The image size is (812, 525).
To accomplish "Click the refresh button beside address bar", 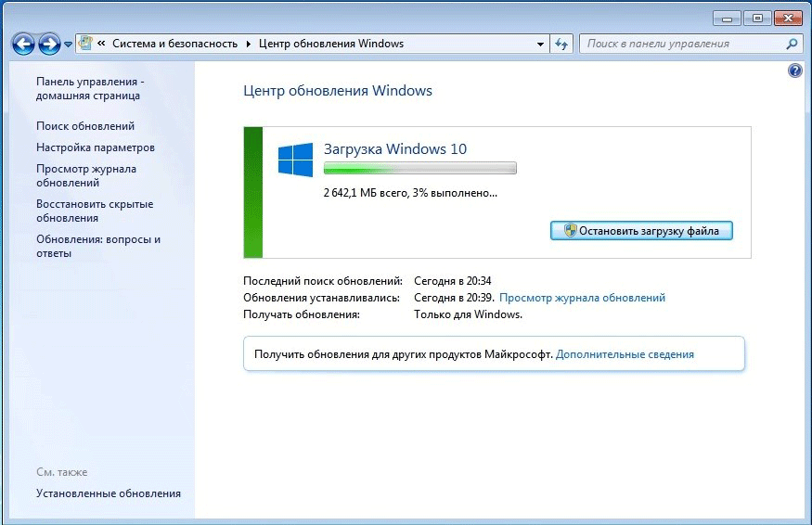I will tap(561, 44).
